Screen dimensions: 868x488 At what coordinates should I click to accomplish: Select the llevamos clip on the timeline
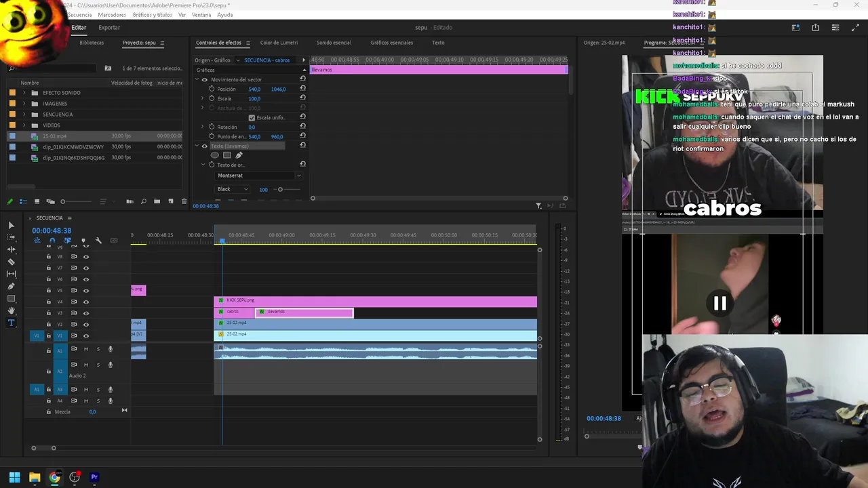point(304,312)
